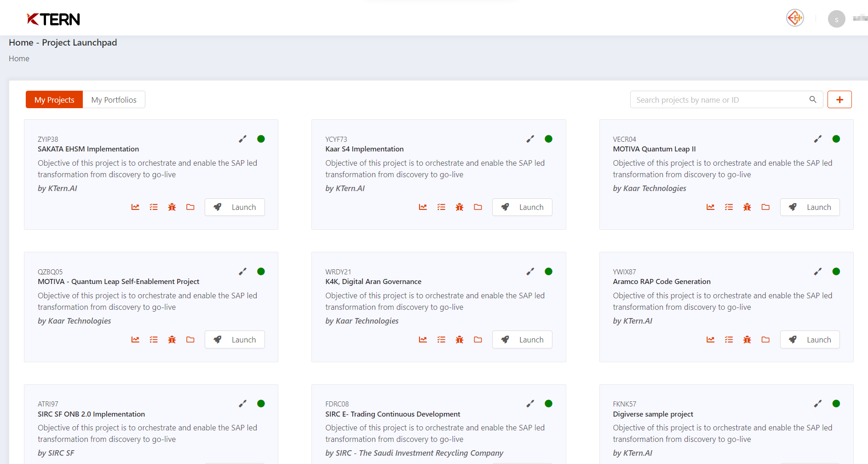Click green status dot on Kaar S4 card

coord(548,139)
